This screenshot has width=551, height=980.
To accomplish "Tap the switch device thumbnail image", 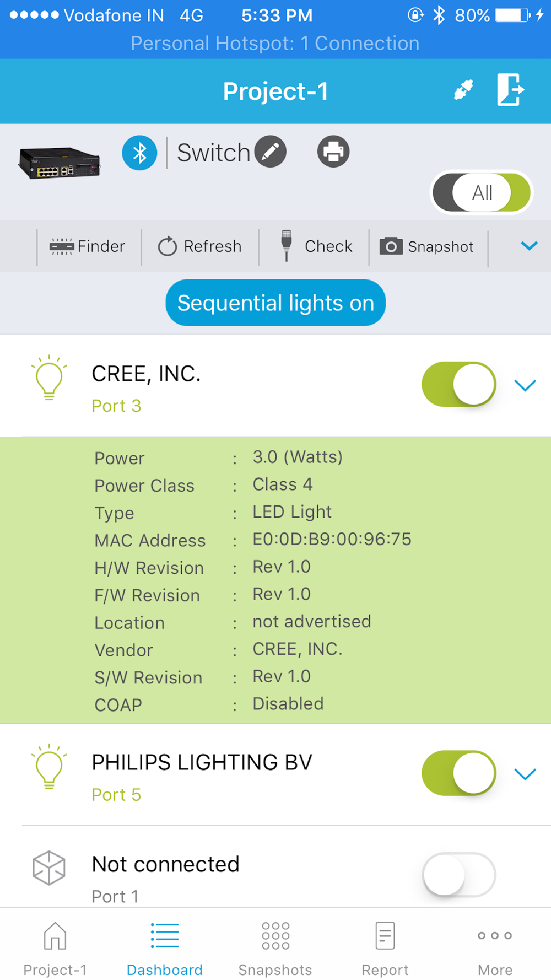I will [60, 163].
